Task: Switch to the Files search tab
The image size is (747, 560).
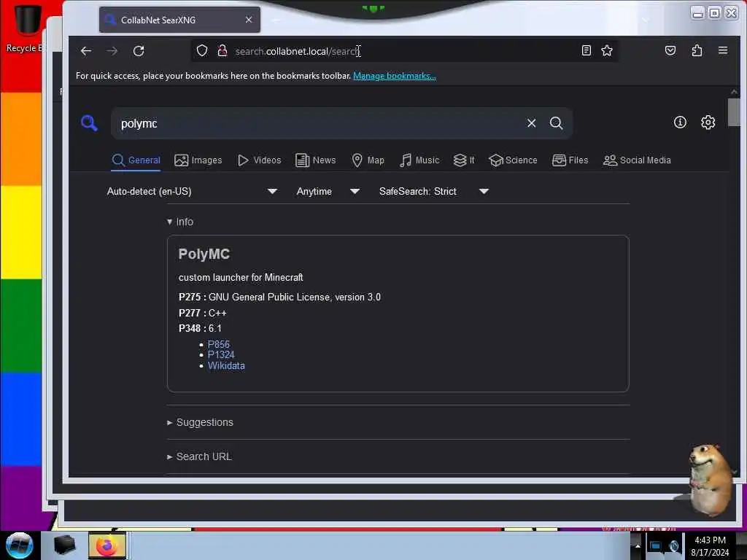Action: pyautogui.click(x=570, y=160)
